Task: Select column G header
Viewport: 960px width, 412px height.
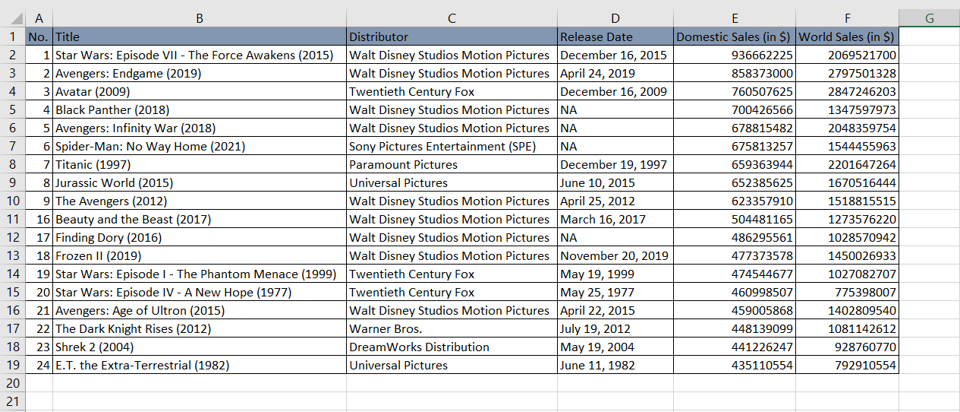Action: coord(929,18)
